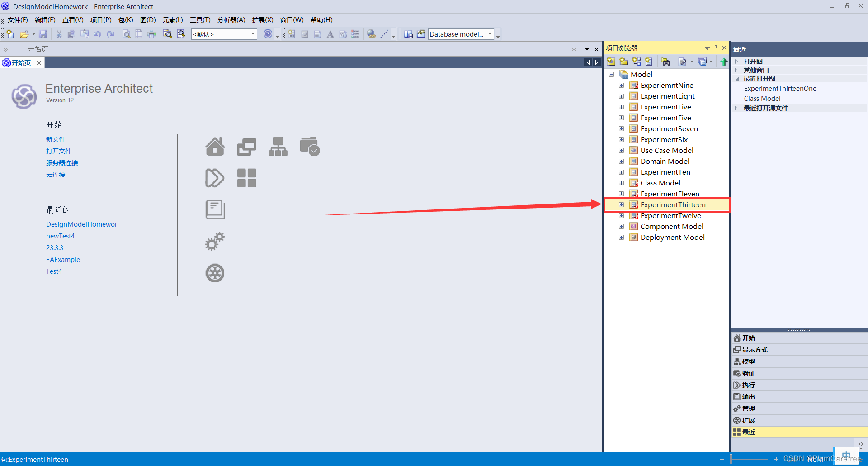Click the Open Project folder icon
This screenshot has width=868, height=466.
point(24,34)
